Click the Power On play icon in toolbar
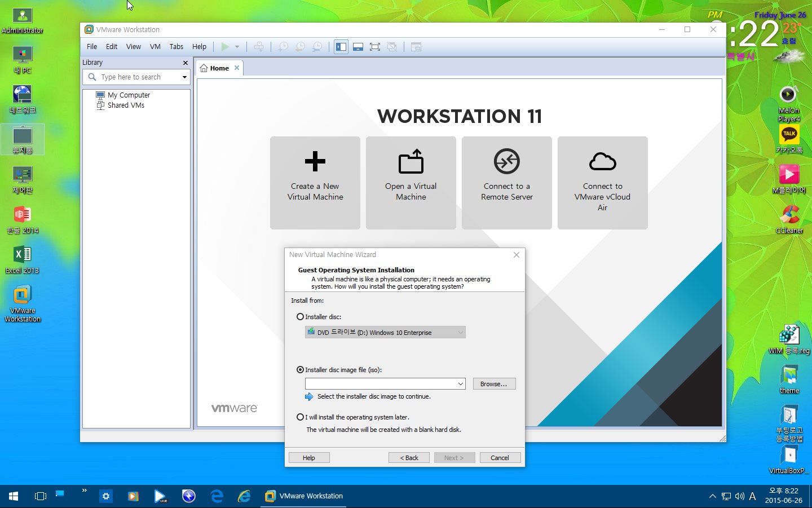 225,47
